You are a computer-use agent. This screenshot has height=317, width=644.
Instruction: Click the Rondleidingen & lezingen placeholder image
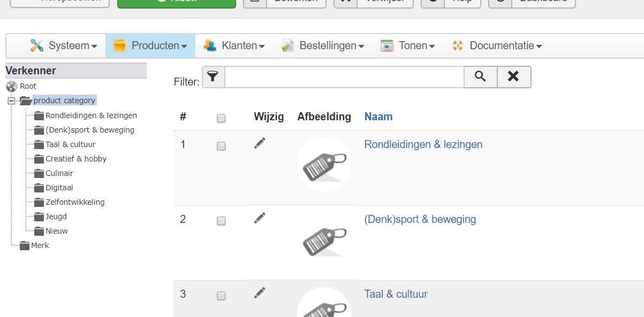[x=324, y=165]
